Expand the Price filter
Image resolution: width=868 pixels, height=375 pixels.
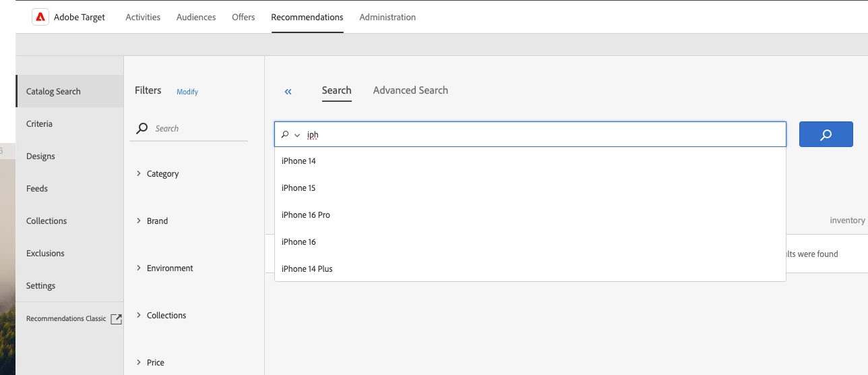coord(139,362)
